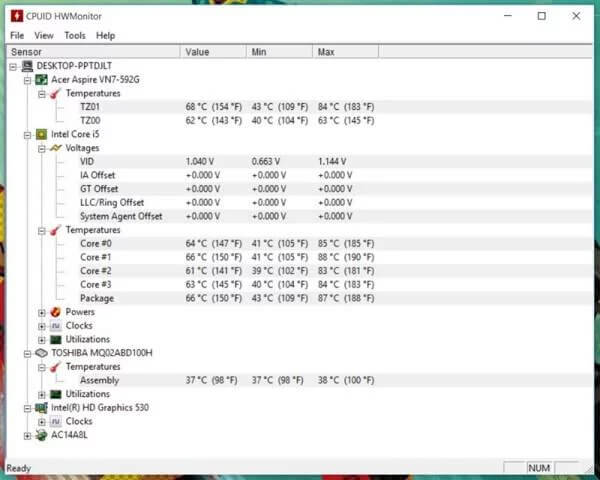Click the Sensor column header
The image size is (600, 480).
point(93,52)
